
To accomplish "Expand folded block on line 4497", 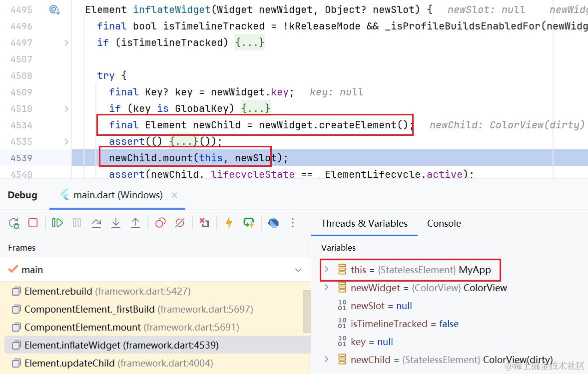I will 66,43.
